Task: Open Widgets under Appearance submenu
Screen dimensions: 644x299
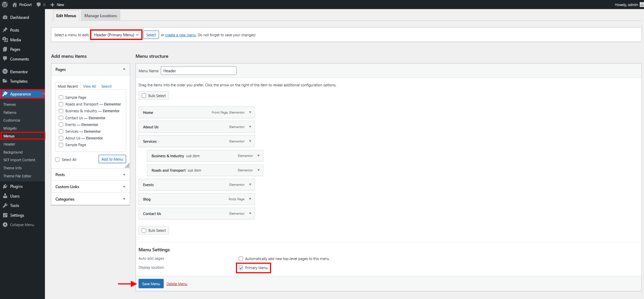Action: 10,128
